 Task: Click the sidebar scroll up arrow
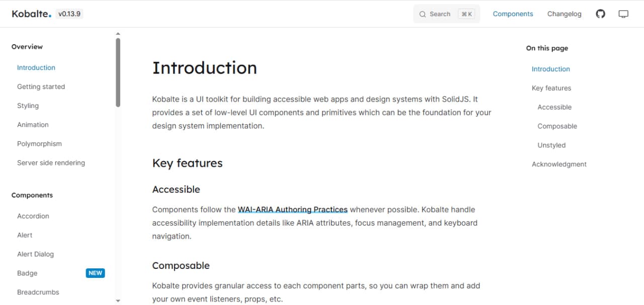[118, 34]
